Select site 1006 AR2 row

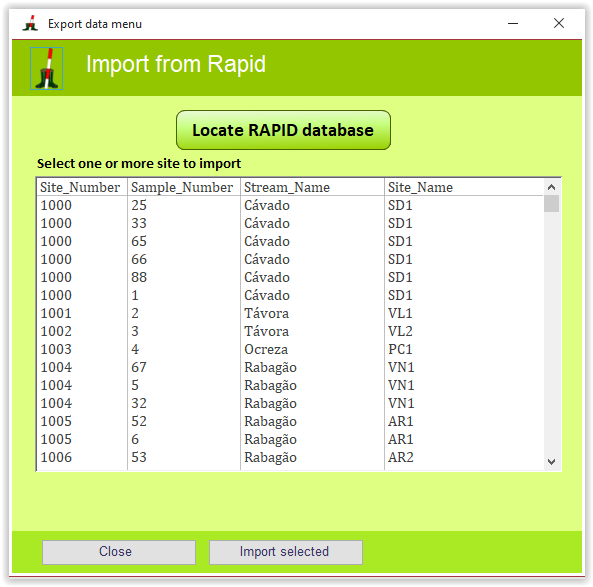[290, 457]
